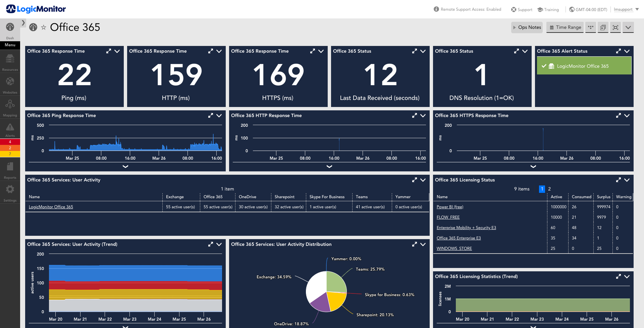Open Alerts in the left sidebar
Viewport: 644px width, 328px height.
10,130
